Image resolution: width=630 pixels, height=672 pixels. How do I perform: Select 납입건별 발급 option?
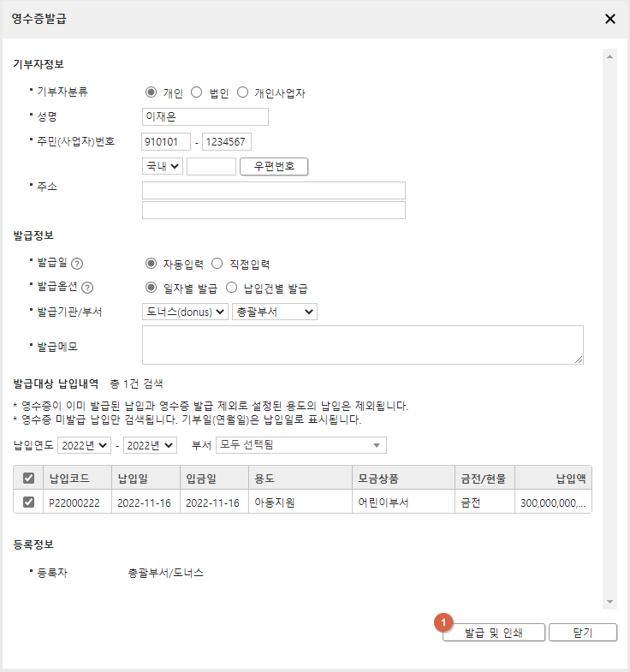(230, 288)
